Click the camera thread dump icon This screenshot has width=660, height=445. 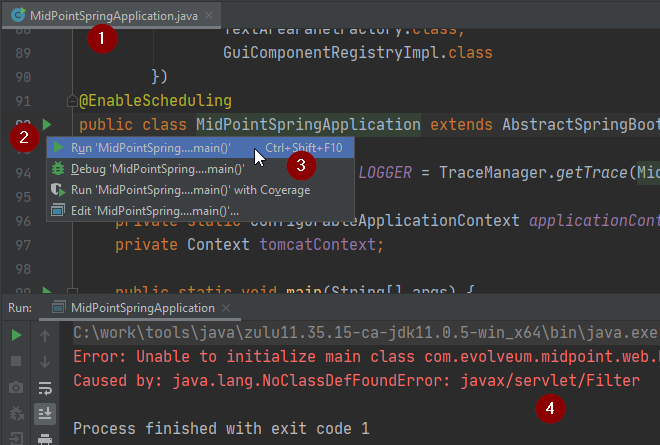pos(17,387)
